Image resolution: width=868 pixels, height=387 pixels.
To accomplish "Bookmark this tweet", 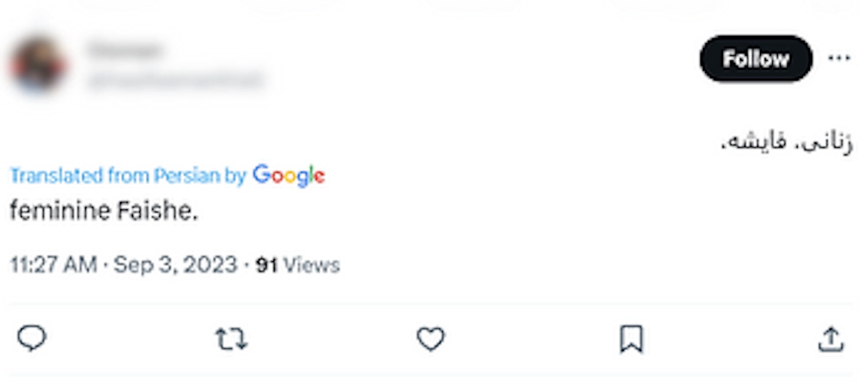I will pyautogui.click(x=631, y=339).
